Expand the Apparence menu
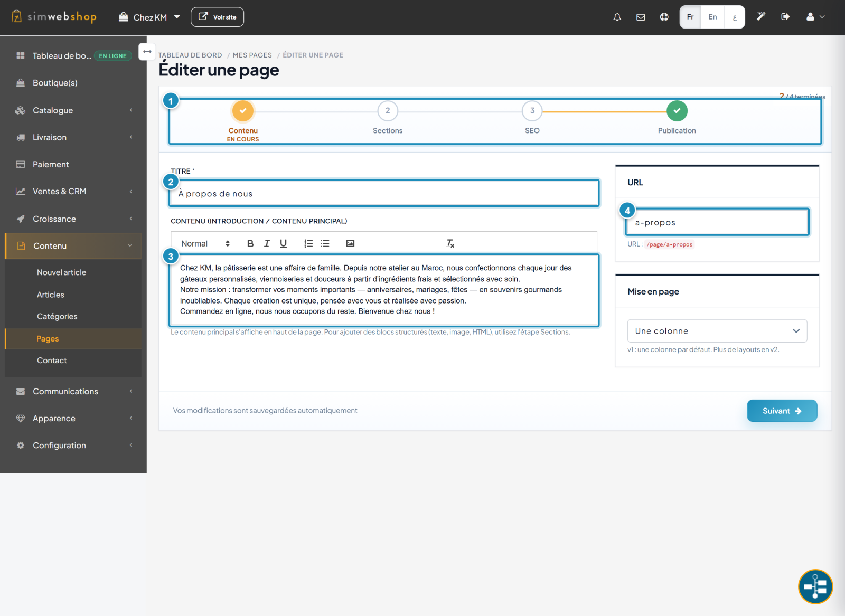845x616 pixels. (73, 418)
